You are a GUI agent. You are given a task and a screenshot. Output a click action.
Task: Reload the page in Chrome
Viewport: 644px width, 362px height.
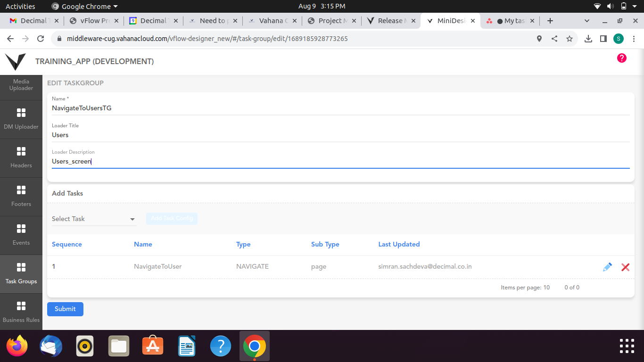41,39
